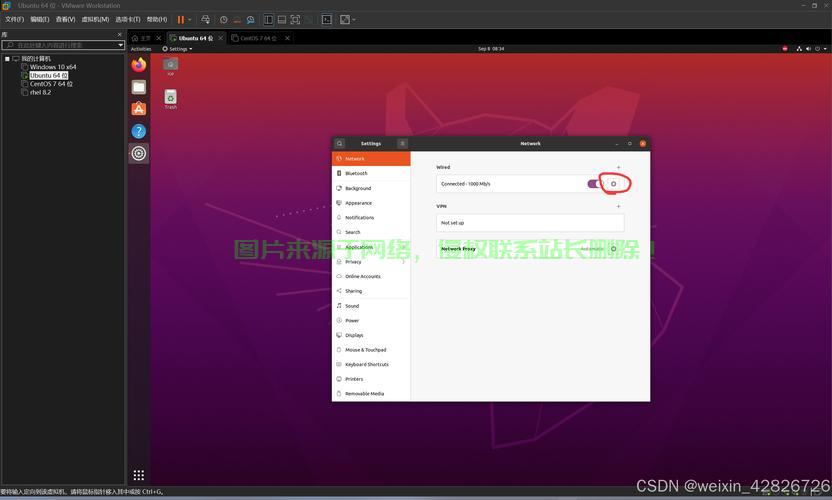
Task: Add a new VPN connection with plus
Action: (618, 206)
